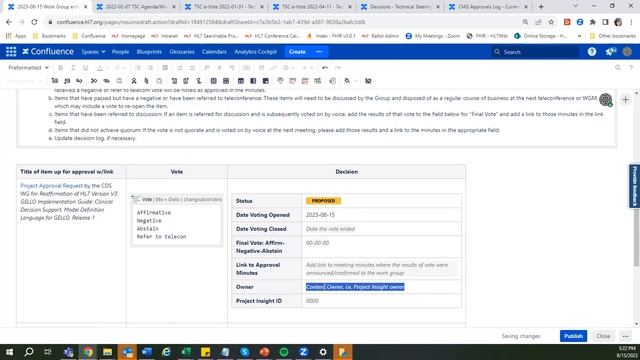
Task: Click the 'Date the vote ended' placeholder
Action: coord(330,229)
